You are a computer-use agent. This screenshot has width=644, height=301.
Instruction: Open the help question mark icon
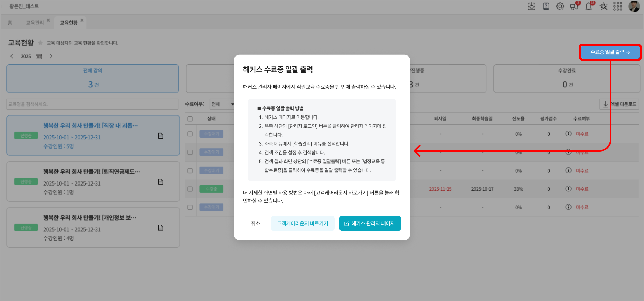pyautogui.click(x=546, y=6)
